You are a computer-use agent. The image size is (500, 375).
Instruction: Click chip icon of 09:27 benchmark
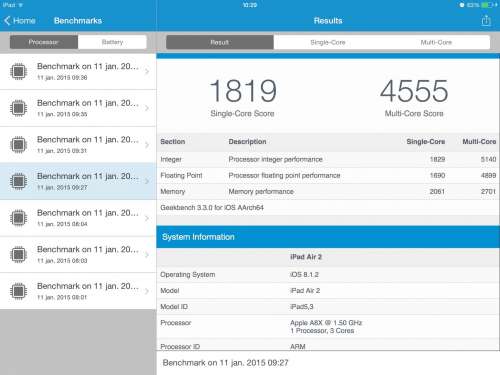click(19, 181)
